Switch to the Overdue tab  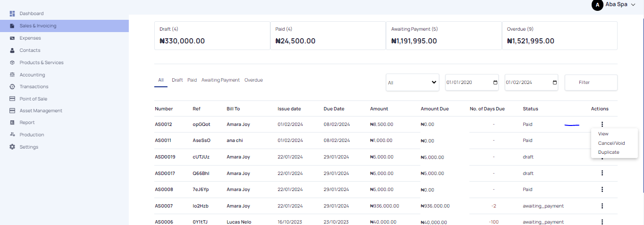pyautogui.click(x=253, y=80)
